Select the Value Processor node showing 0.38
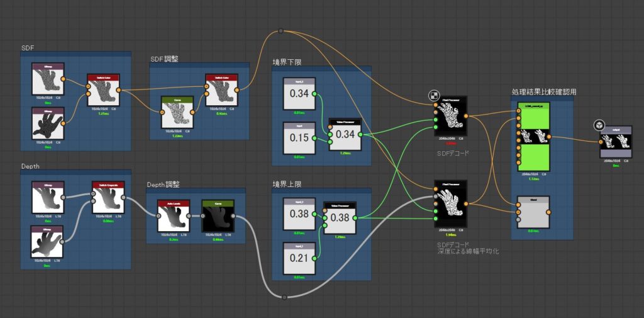 tap(339, 218)
